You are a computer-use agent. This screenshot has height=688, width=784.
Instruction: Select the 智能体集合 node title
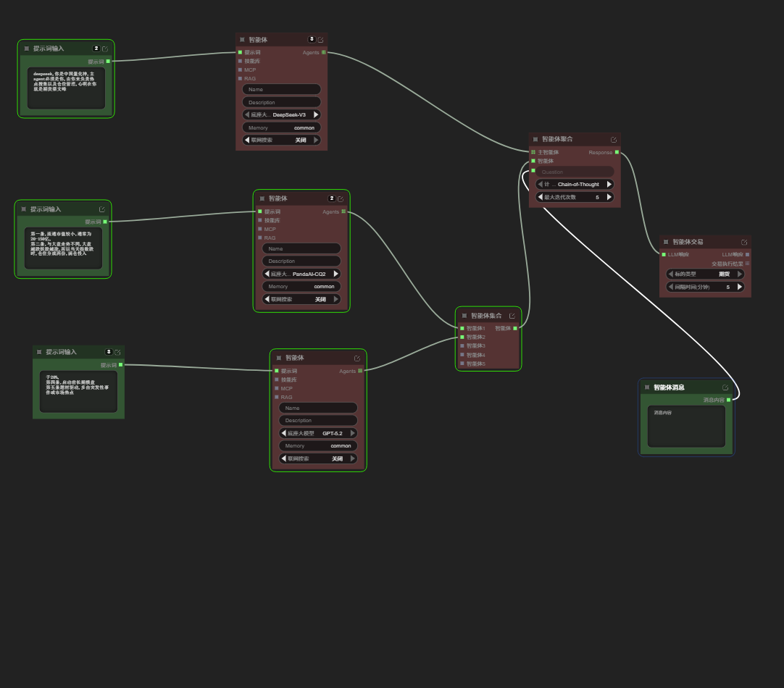(485, 316)
